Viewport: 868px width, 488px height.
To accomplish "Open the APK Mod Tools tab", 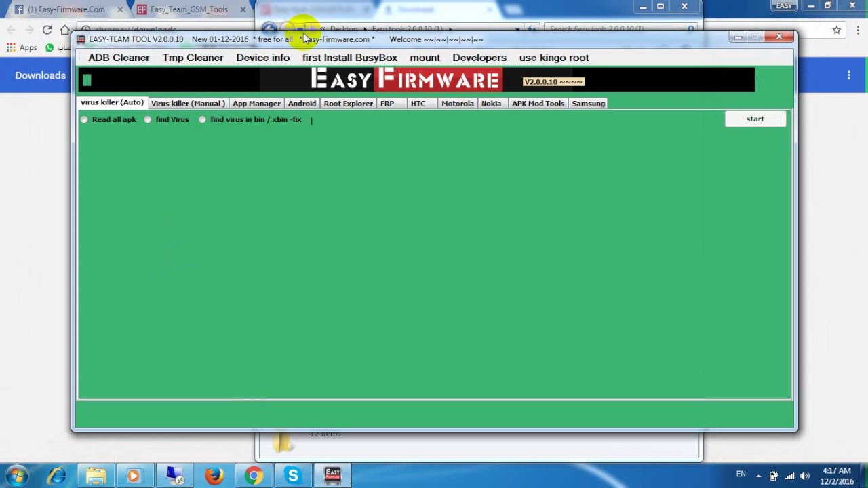I will 538,104.
